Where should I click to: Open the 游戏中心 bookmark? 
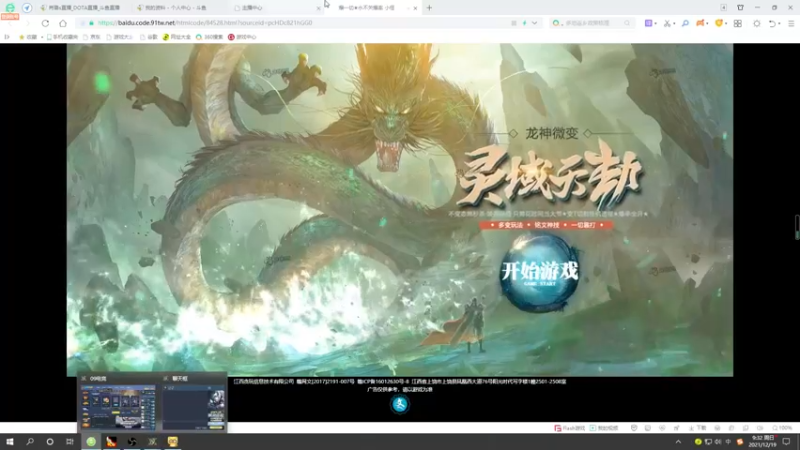coord(242,37)
